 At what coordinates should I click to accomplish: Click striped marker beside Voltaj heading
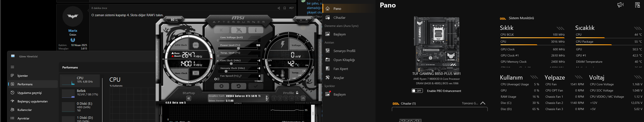638,77
